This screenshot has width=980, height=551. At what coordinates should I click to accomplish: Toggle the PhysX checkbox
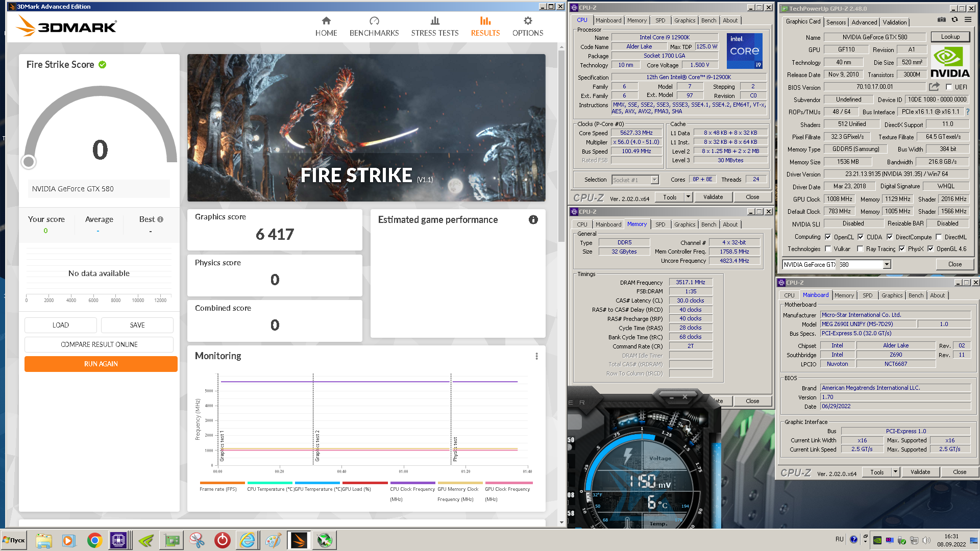point(902,249)
